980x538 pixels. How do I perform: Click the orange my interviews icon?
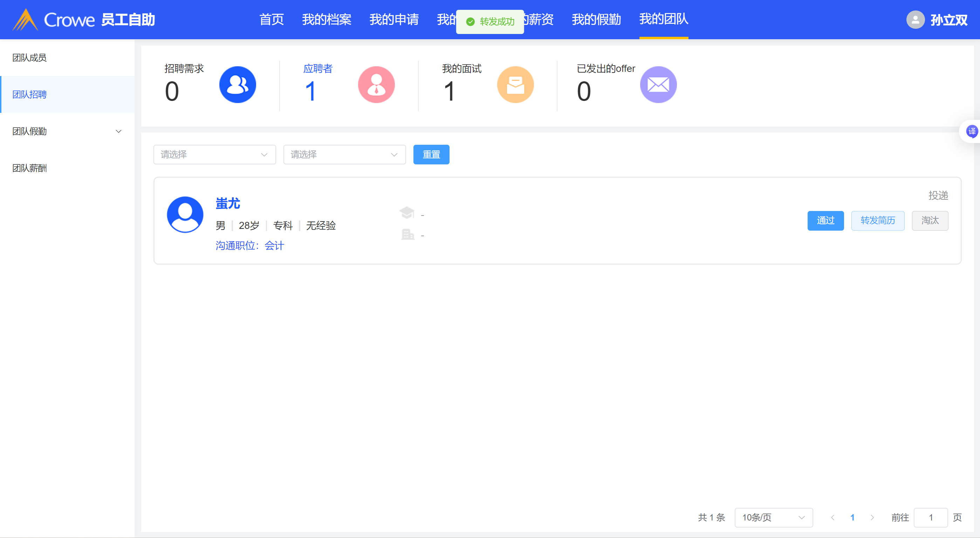click(x=515, y=84)
